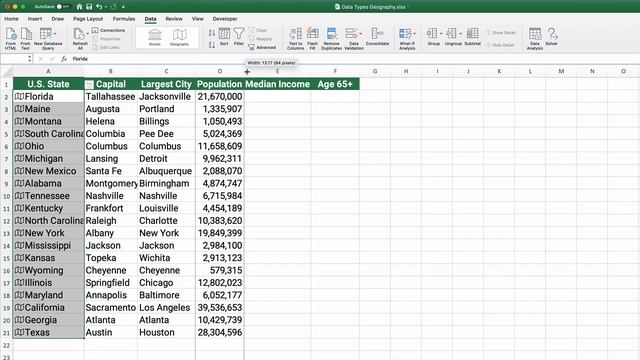Click the Name Box field
This screenshot has width=640, height=360.
coord(13,59)
